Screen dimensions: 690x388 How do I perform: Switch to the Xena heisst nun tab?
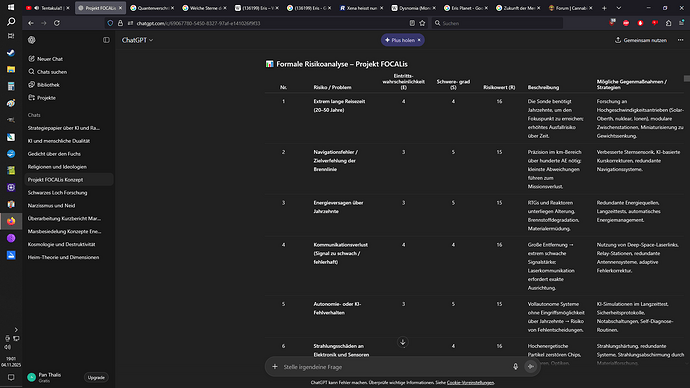[x=361, y=8]
